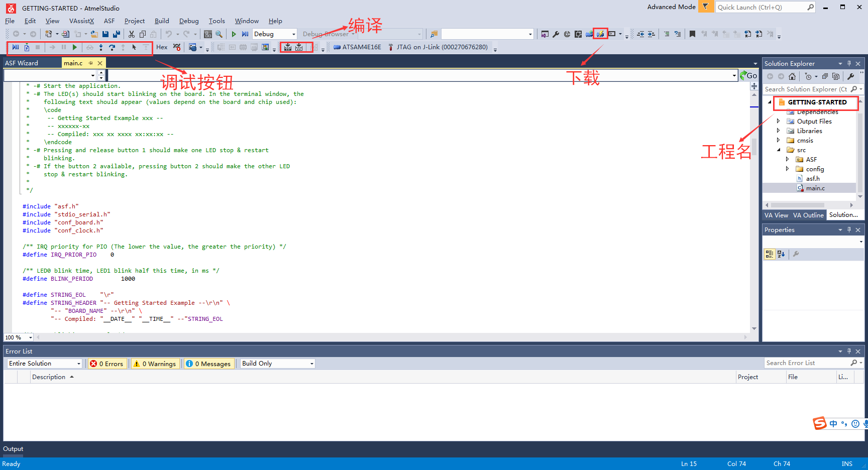Click the Cut scissors icon
The height and width of the screenshot is (470, 868).
(132, 34)
